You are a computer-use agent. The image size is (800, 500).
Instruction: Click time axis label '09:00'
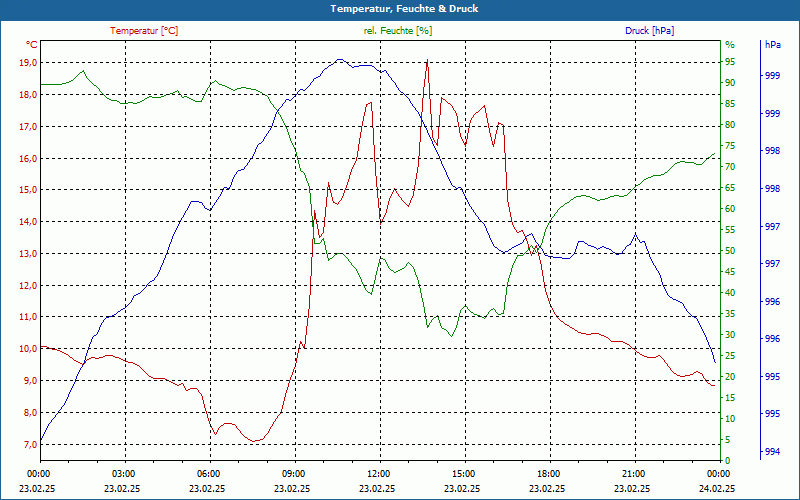tap(294, 473)
